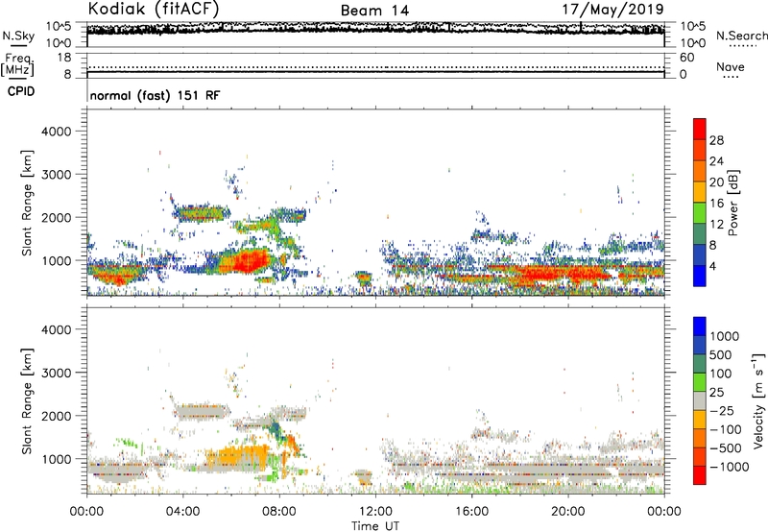Viewport: 768px width, 532px height.
Task: Pick the yellow 16-20 dB Power swatch
Action: point(700,192)
